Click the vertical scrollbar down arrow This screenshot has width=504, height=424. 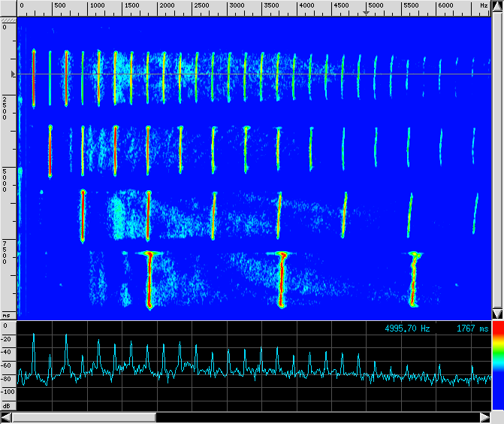[x=496, y=313]
